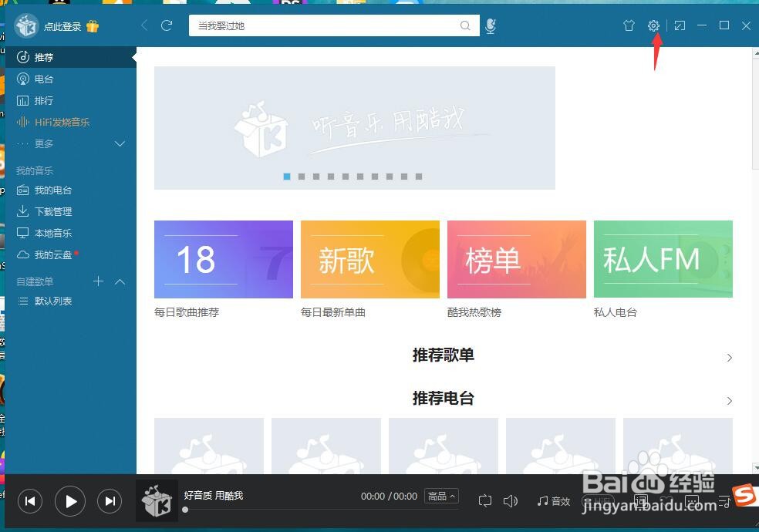The height and width of the screenshot is (532, 759).
Task: Open the skin changer shirt icon
Action: pos(629,25)
